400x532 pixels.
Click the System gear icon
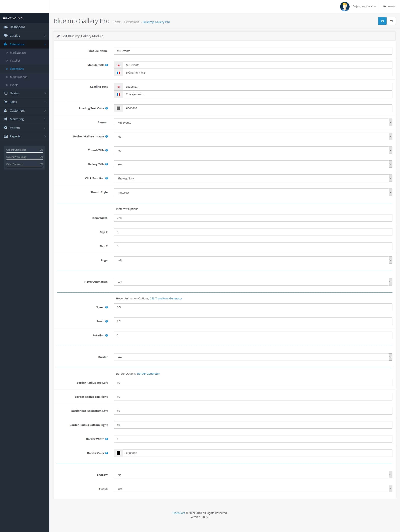[x=6, y=128]
